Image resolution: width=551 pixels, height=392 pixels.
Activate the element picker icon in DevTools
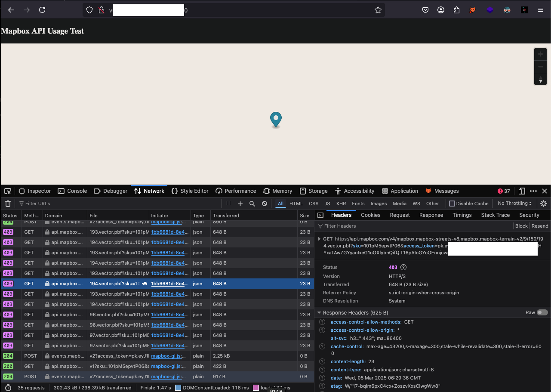(8, 191)
